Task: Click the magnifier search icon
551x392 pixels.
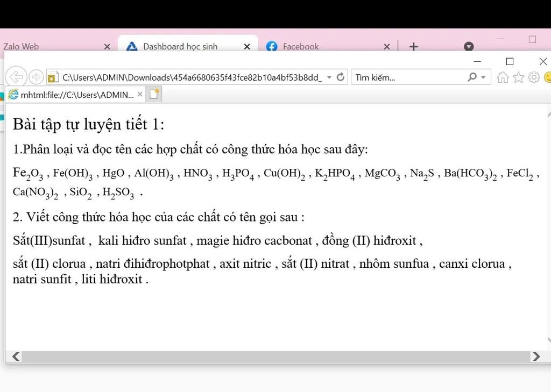Action: click(472, 77)
